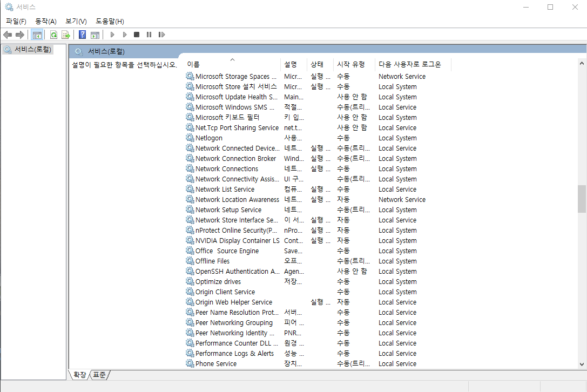This screenshot has width=587, height=392.
Task: Sort by the 이름 column header
Action: 232,64
